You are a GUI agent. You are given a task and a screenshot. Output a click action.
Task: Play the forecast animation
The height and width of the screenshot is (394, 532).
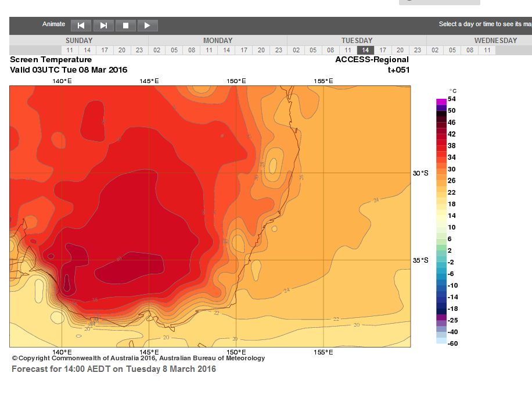pyautogui.click(x=147, y=25)
